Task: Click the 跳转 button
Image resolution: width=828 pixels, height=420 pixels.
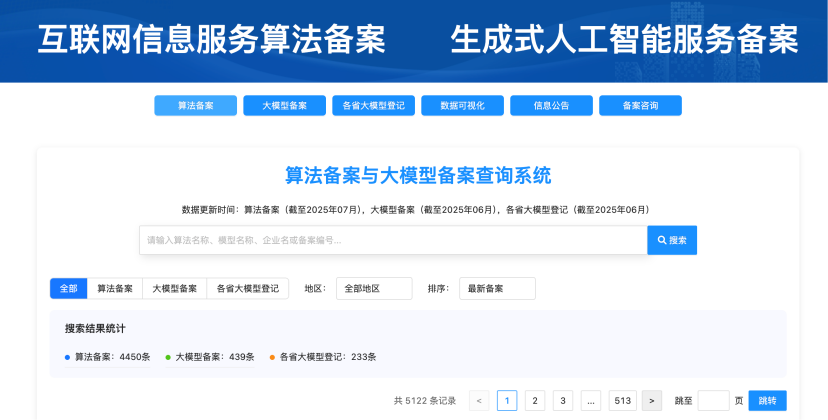Action: click(x=767, y=400)
